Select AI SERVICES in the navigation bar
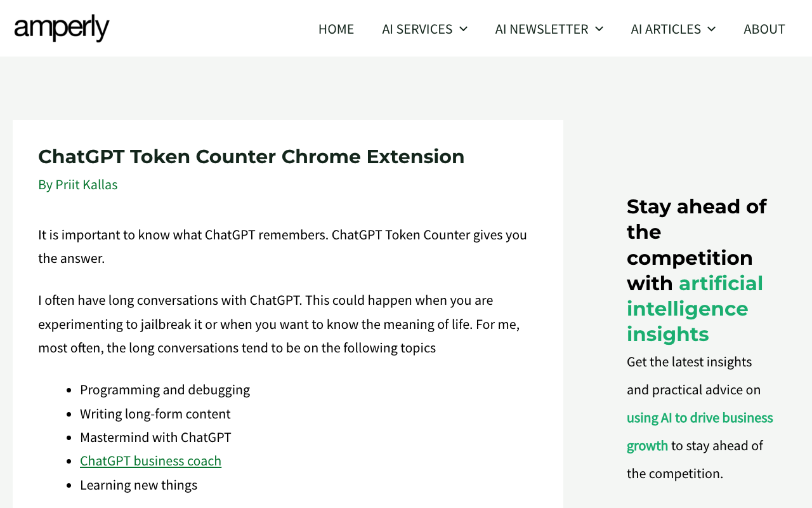Image resolution: width=812 pixels, height=508 pixels. tap(417, 29)
